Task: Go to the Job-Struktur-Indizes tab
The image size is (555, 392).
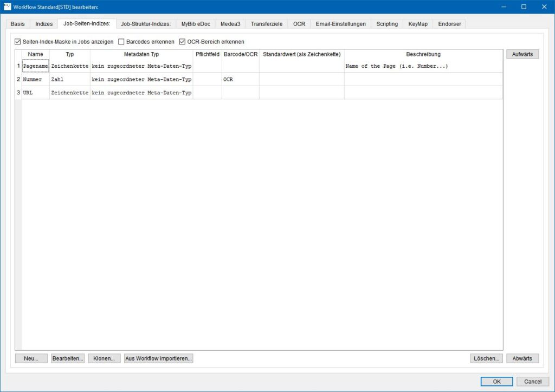Action: click(146, 24)
